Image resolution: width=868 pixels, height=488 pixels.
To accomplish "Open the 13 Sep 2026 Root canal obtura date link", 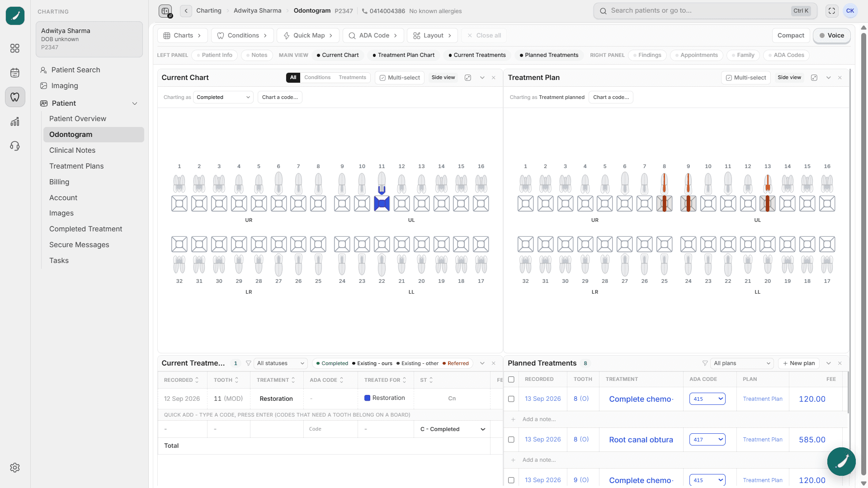I will (x=543, y=440).
